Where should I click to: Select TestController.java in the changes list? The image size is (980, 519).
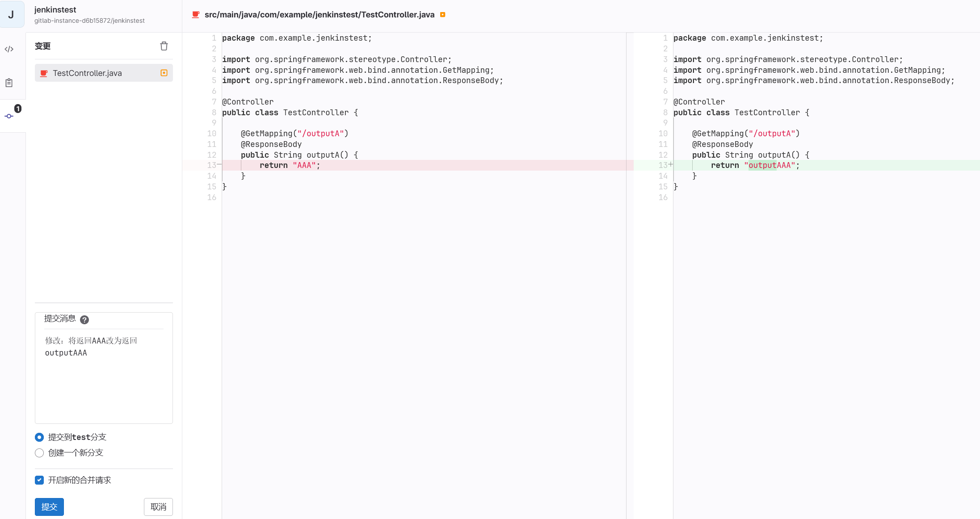click(x=104, y=73)
